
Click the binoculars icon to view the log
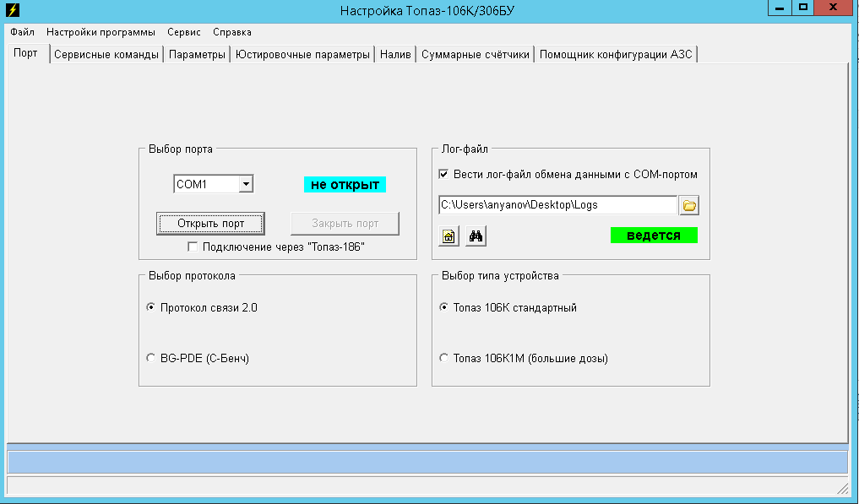476,236
